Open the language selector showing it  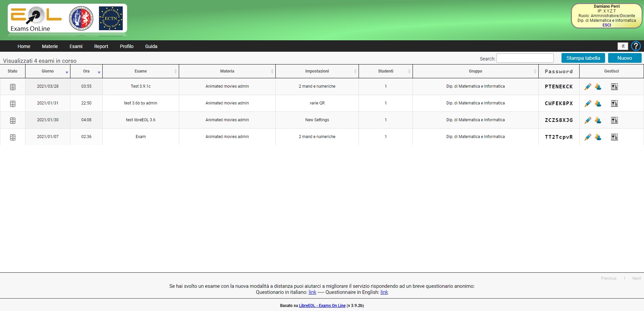623,46
